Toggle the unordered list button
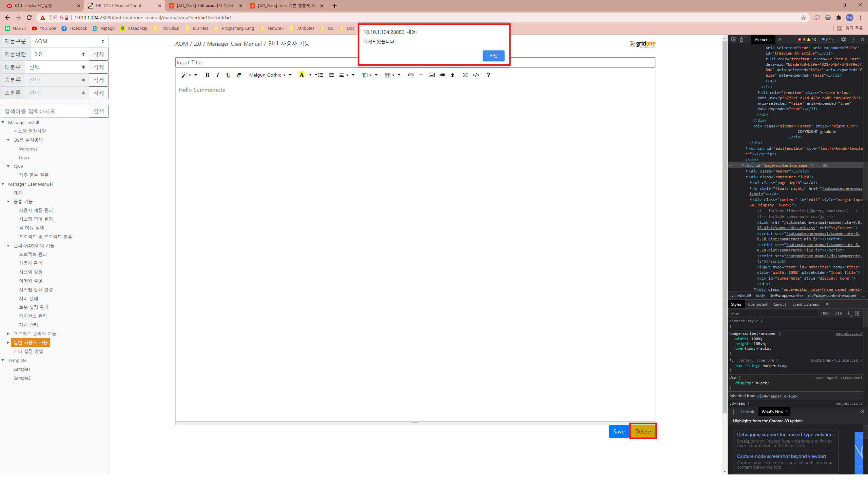Viewport: 868px width, 488px height. point(320,75)
